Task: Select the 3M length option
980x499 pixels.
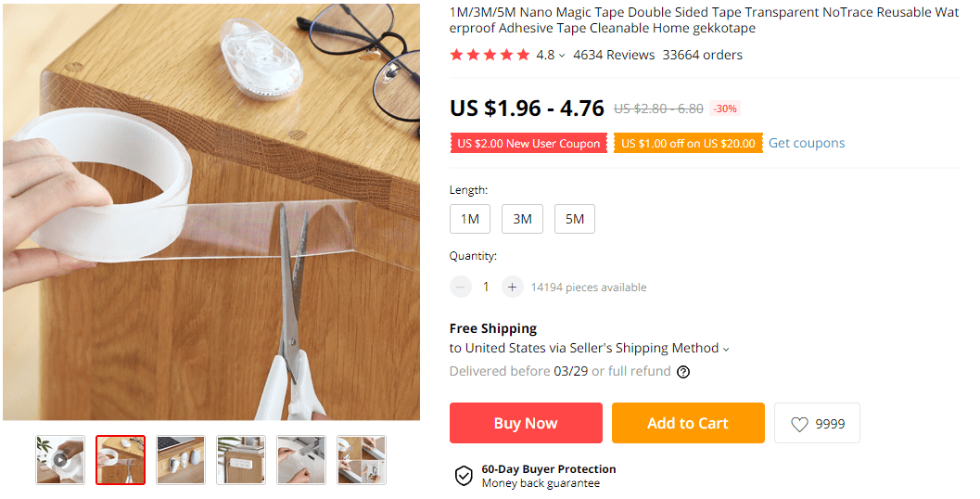Action: click(x=522, y=219)
